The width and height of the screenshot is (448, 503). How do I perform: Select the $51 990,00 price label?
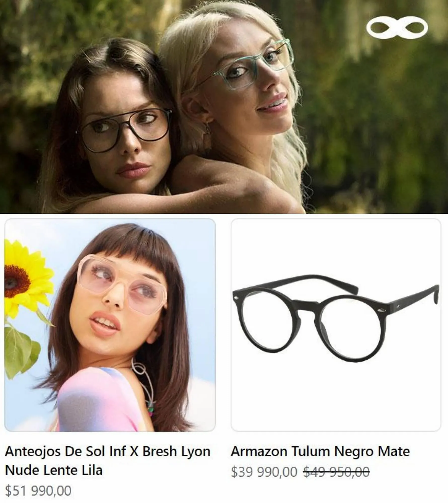(38, 490)
